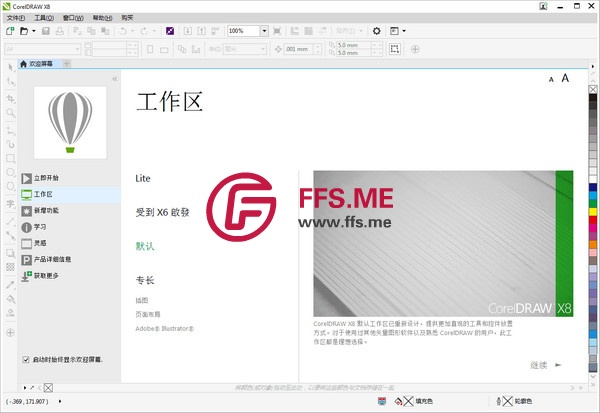The height and width of the screenshot is (413, 600).
Task: Click the Open folder icon
Action: point(24,31)
